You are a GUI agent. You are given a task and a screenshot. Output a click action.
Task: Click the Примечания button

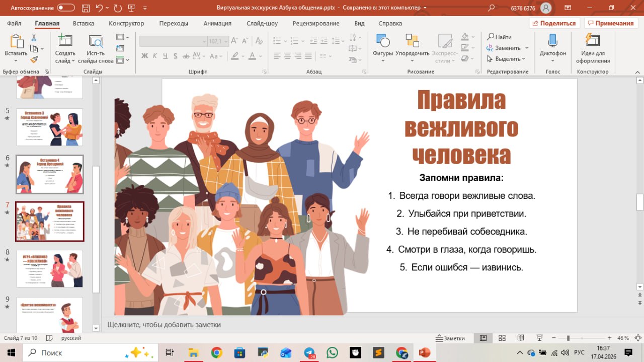click(611, 23)
